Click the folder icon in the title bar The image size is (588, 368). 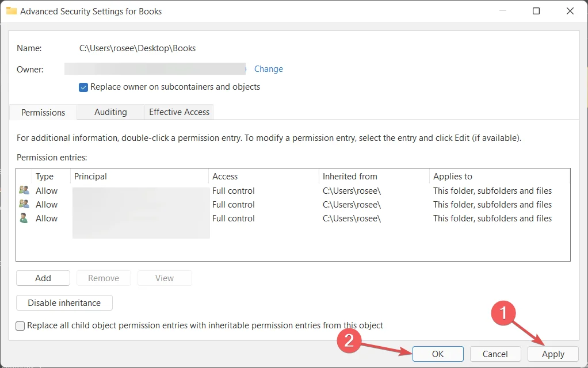(x=11, y=11)
